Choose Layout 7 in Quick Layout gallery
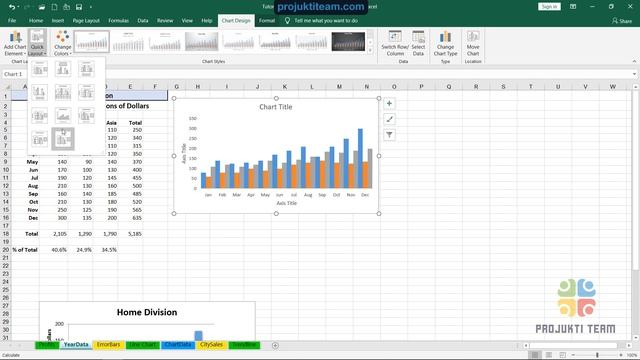This screenshot has width=640, height=360. pyautogui.click(x=40, y=116)
